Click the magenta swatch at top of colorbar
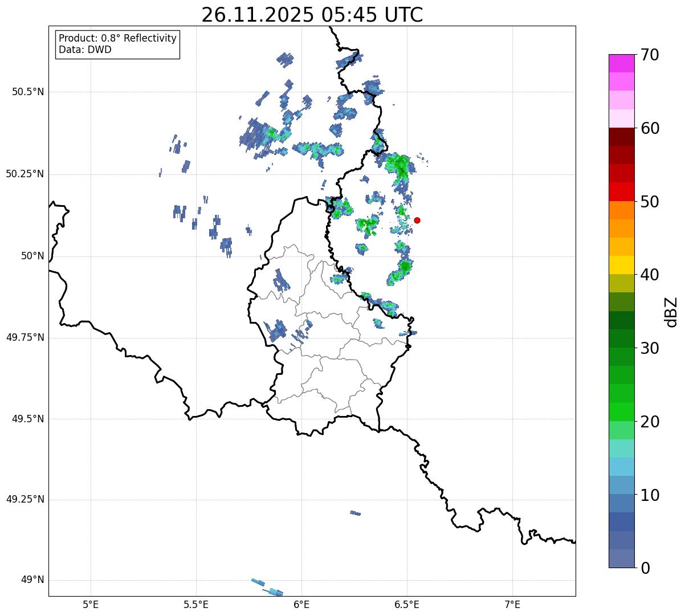 point(621,63)
